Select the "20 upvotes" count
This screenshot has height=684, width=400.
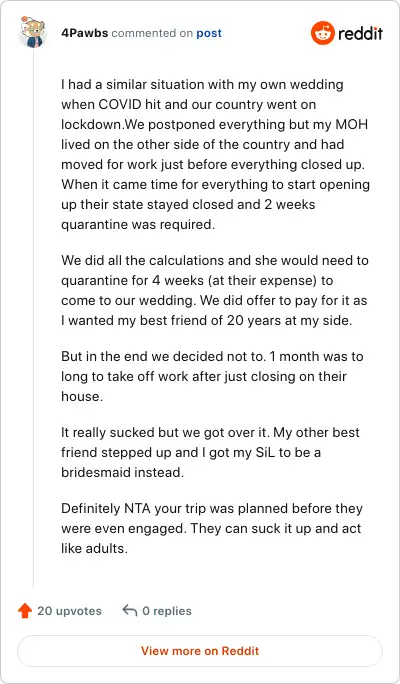69,611
